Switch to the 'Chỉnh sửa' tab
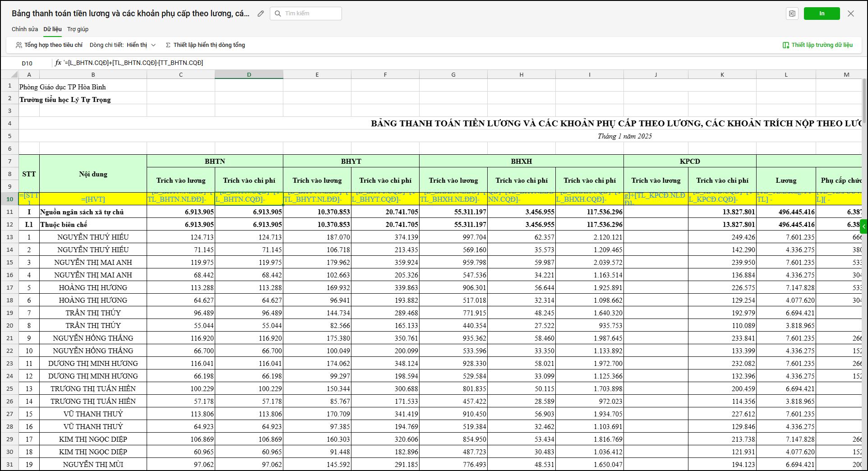The height and width of the screenshot is (471, 868). pyautogui.click(x=25, y=29)
